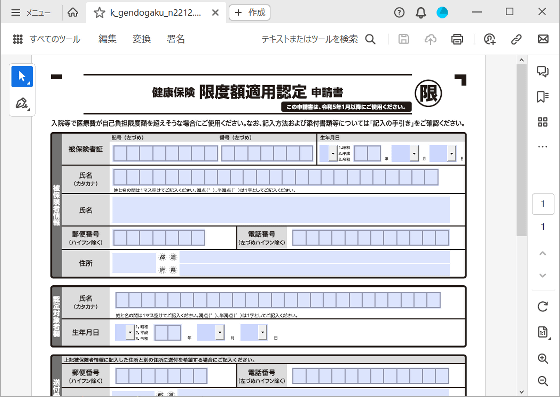Viewport: 560px width, 397px height.
Task: Click the 住所 prefecture field
Action: pyautogui.click(x=134, y=263)
